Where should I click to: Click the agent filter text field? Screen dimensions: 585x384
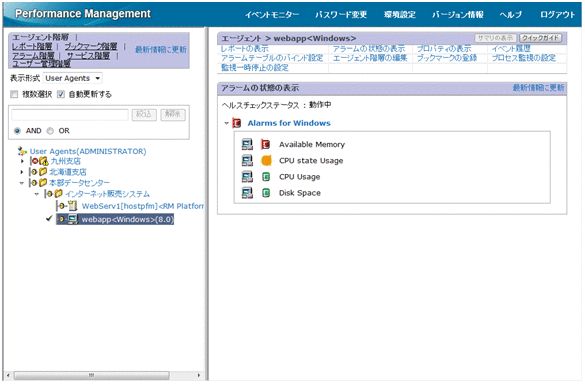[70, 115]
